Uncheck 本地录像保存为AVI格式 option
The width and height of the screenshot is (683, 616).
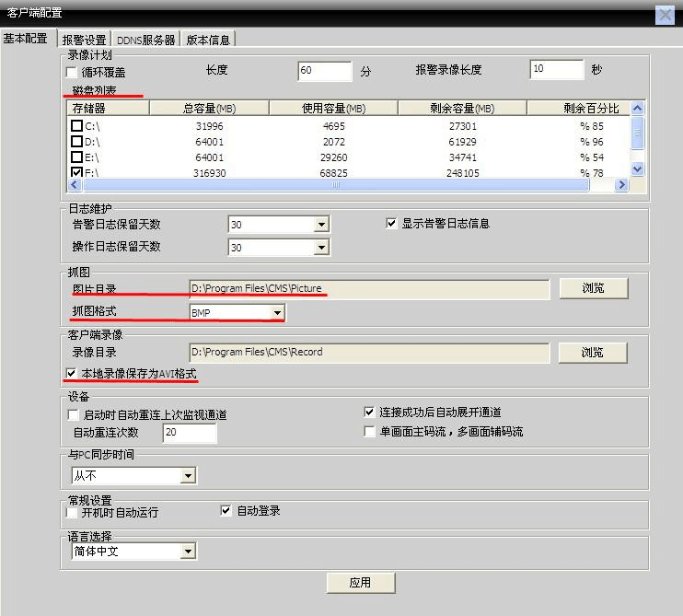[73, 375]
